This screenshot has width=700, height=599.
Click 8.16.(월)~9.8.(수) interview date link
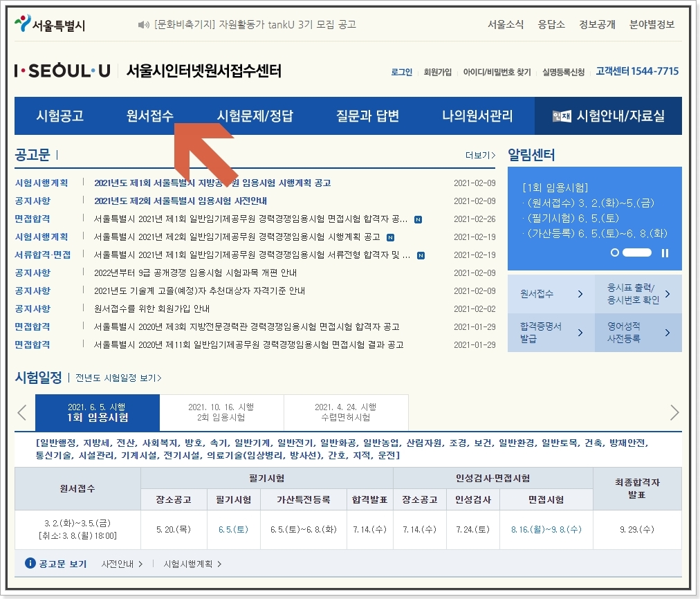tap(546, 529)
